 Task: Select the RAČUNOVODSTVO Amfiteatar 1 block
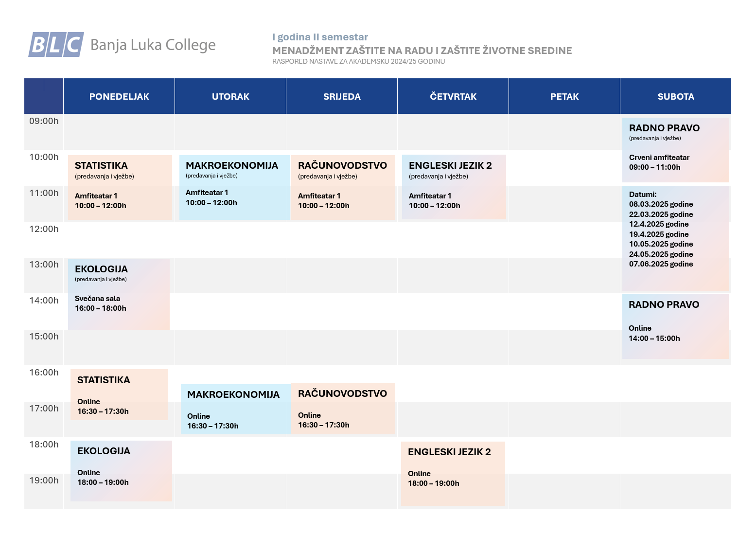[x=343, y=187]
